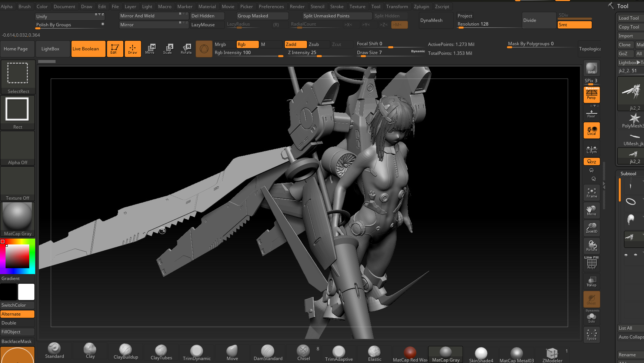The height and width of the screenshot is (363, 644).
Task: Click the Divide button
Action: point(539,20)
